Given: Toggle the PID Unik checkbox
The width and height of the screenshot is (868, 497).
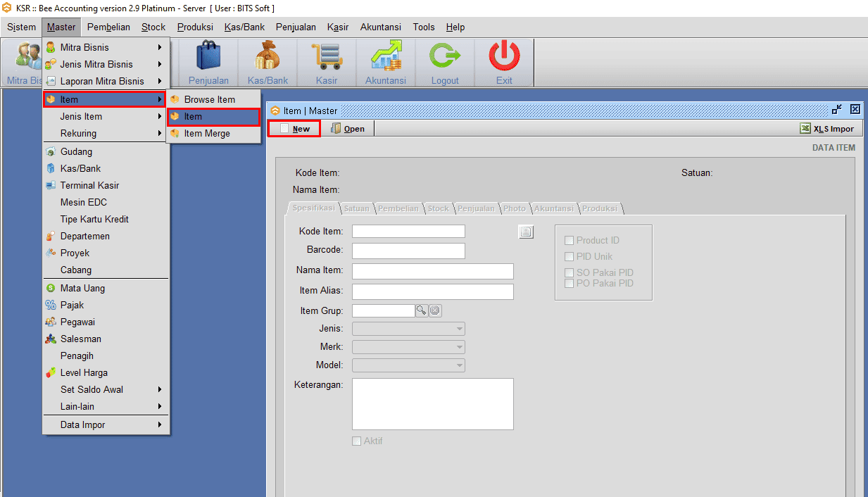Looking at the screenshot, I should coord(570,257).
